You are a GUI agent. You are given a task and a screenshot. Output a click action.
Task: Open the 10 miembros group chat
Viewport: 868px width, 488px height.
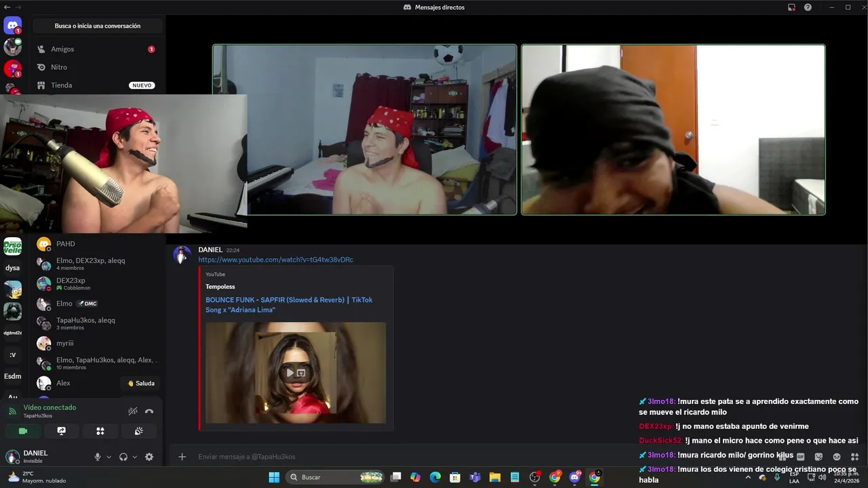tap(97, 363)
